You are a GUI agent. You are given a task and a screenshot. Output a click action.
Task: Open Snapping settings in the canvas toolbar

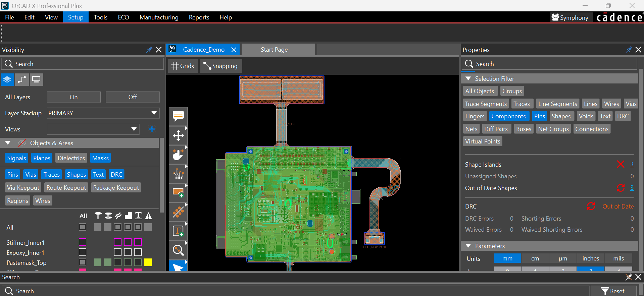click(x=221, y=66)
